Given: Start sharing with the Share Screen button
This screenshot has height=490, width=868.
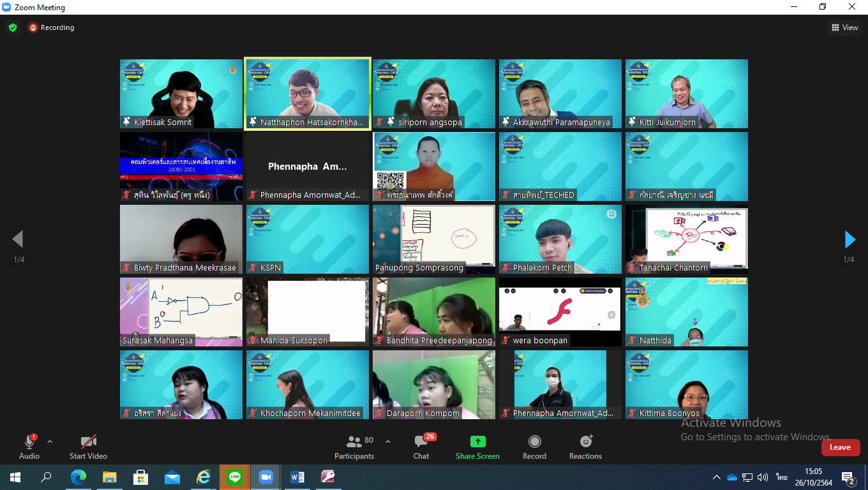Looking at the screenshot, I should (x=477, y=447).
